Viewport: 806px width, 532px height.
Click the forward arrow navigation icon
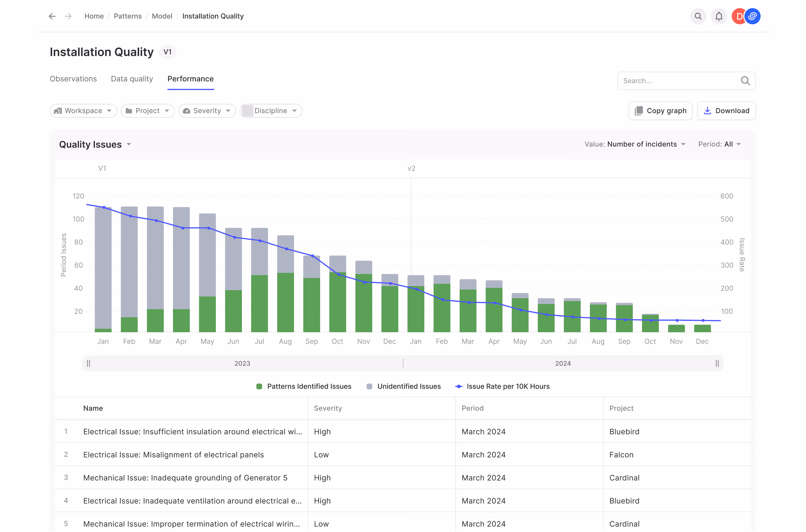tap(68, 16)
